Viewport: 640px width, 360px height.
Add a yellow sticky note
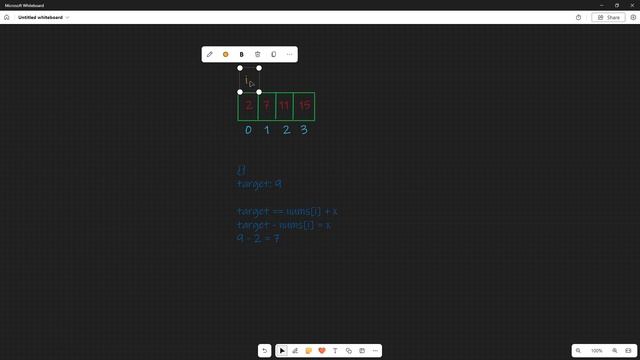pyautogui.click(x=309, y=351)
